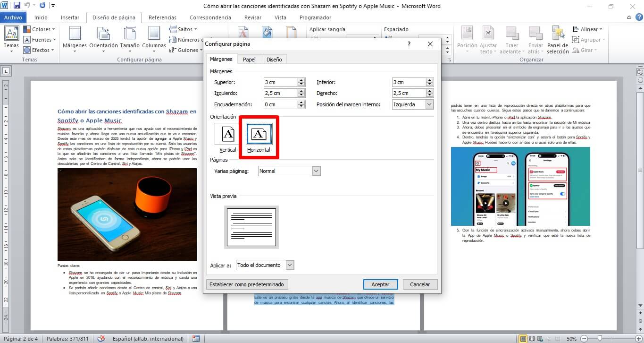This screenshot has height=343, width=644.
Task: Switch to the Revisar ribbon tab
Action: coord(253,17)
